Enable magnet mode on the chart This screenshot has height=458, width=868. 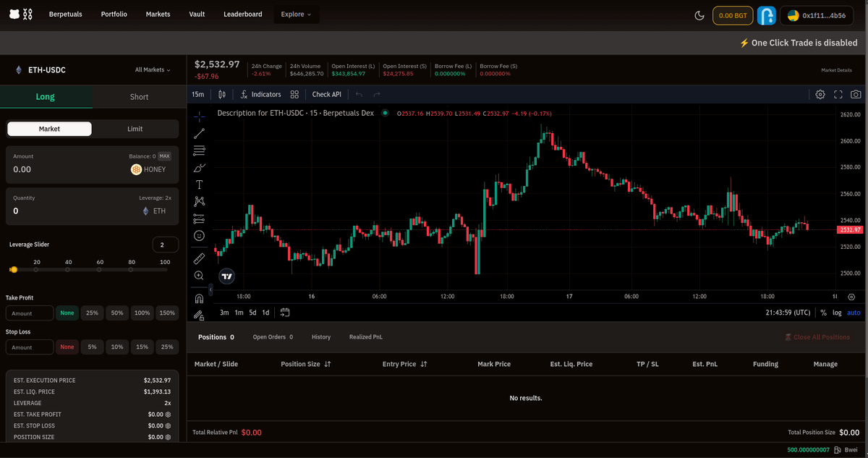click(200, 298)
